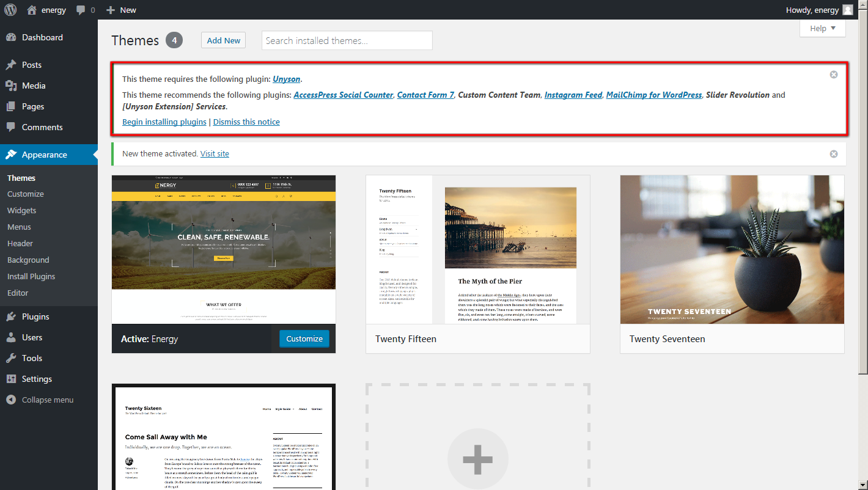Click the Dashboard gauge icon in sidebar
Viewport: 868px width, 490px height.
coord(11,37)
